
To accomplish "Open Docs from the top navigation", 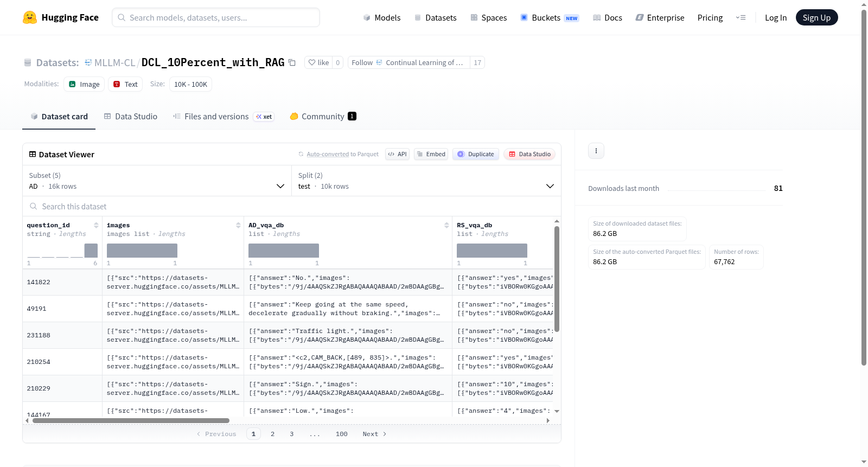I will coord(608,17).
